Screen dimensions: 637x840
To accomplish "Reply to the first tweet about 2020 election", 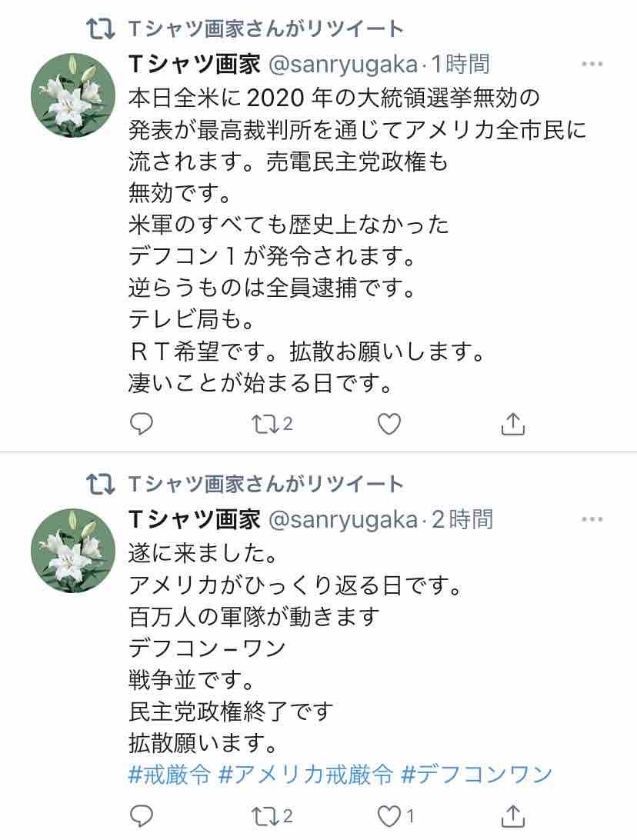I will pyautogui.click(x=141, y=423).
